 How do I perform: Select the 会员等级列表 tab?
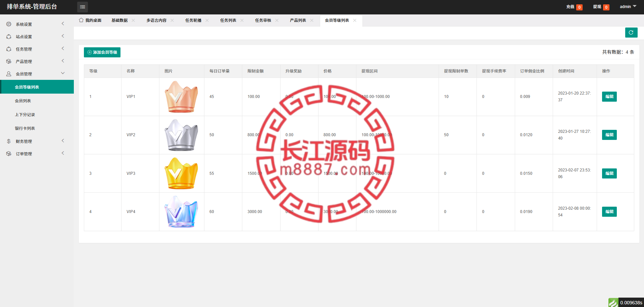pos(337,20)
